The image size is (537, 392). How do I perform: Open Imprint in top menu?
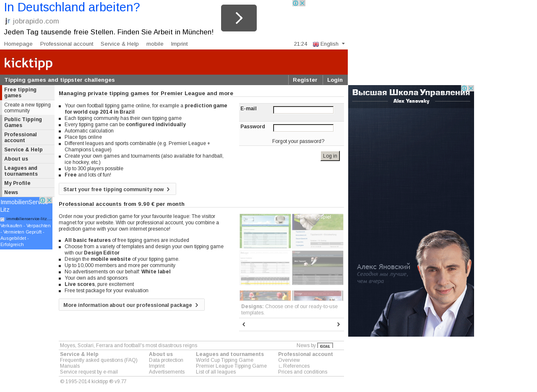point(179,44)
